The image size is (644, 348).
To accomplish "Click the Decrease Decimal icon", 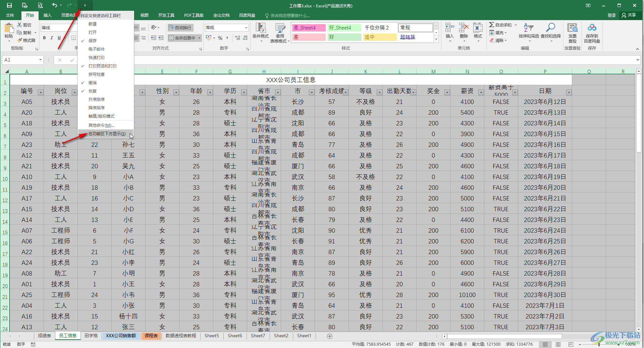I will [245, 38].
